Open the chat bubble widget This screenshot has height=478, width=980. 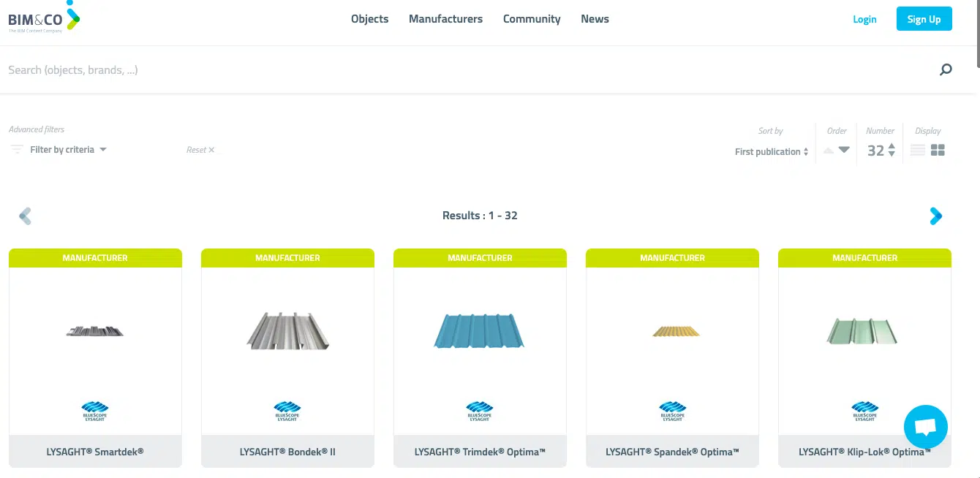[925, 427]
